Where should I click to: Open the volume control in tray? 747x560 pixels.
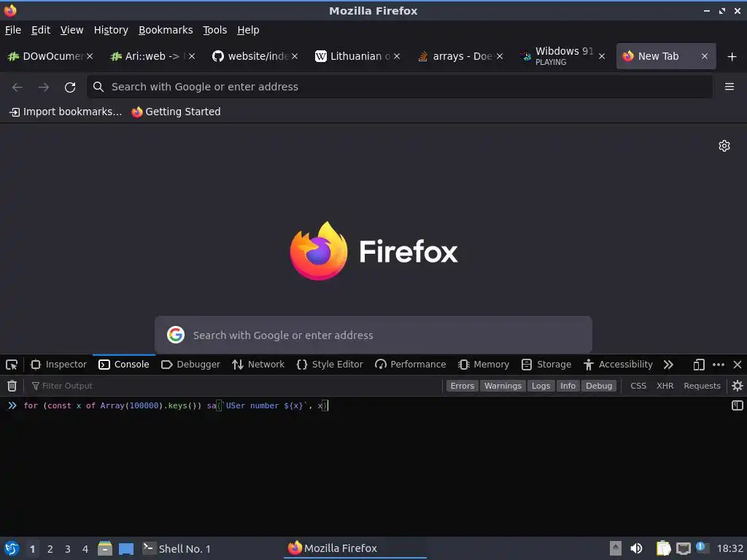(x=636, y=548)
